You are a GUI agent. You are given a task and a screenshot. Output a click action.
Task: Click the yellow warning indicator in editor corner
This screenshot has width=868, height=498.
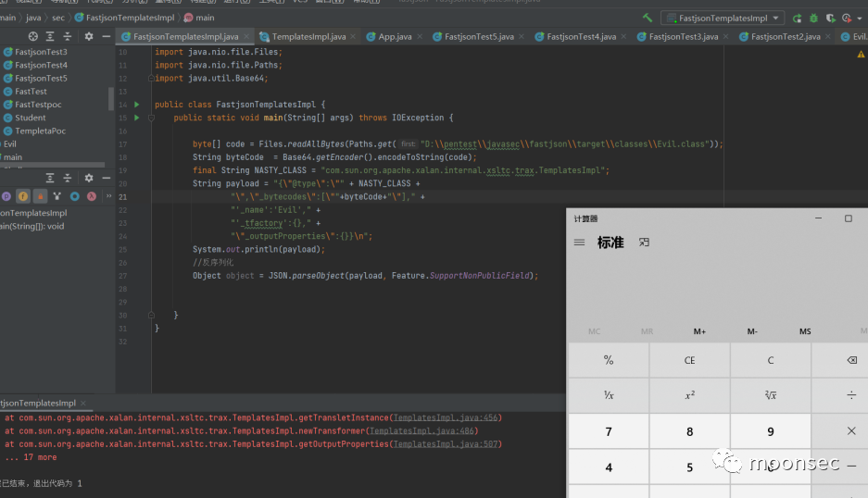tap(861, 55)
